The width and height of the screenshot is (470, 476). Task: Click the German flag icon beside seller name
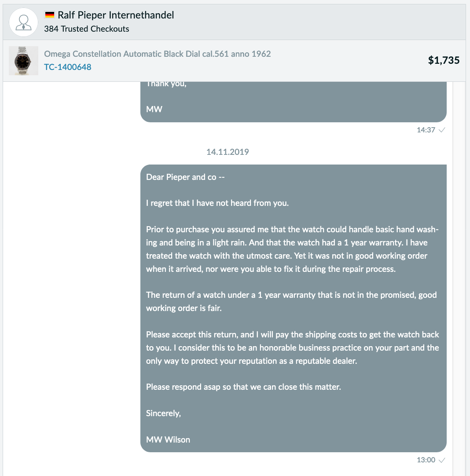tap(49, 15)
